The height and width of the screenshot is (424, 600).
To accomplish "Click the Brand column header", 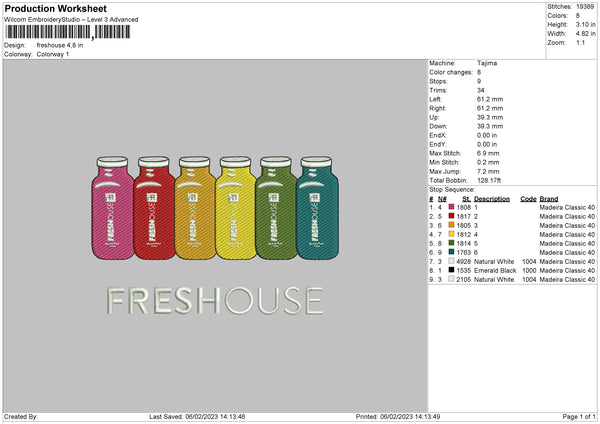I will point(549,199).
